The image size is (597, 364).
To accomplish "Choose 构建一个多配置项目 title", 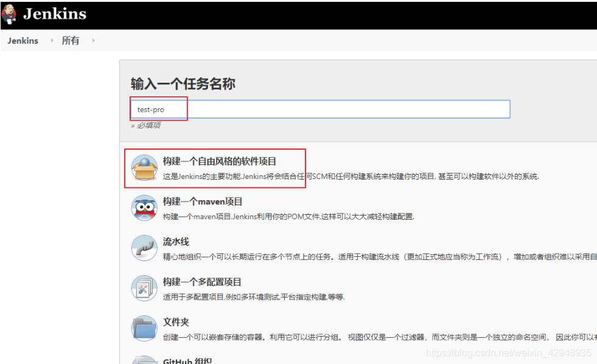I will tap(202, 282).
